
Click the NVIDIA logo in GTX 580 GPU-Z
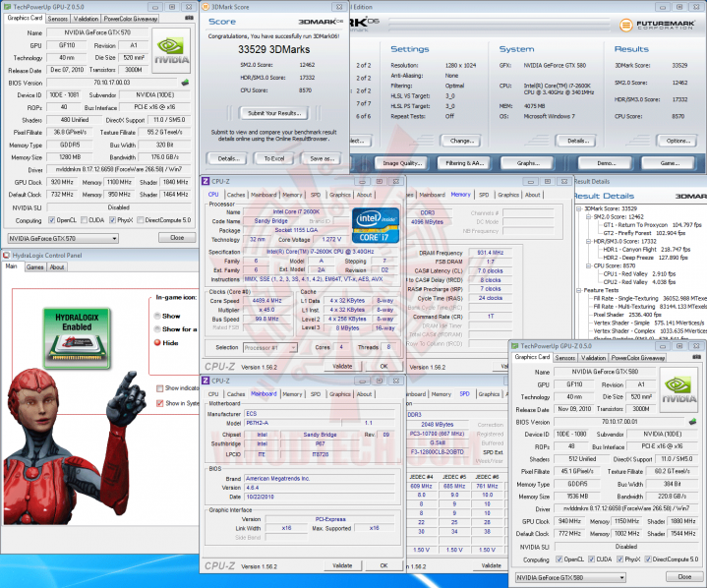(x=679, y=389)
